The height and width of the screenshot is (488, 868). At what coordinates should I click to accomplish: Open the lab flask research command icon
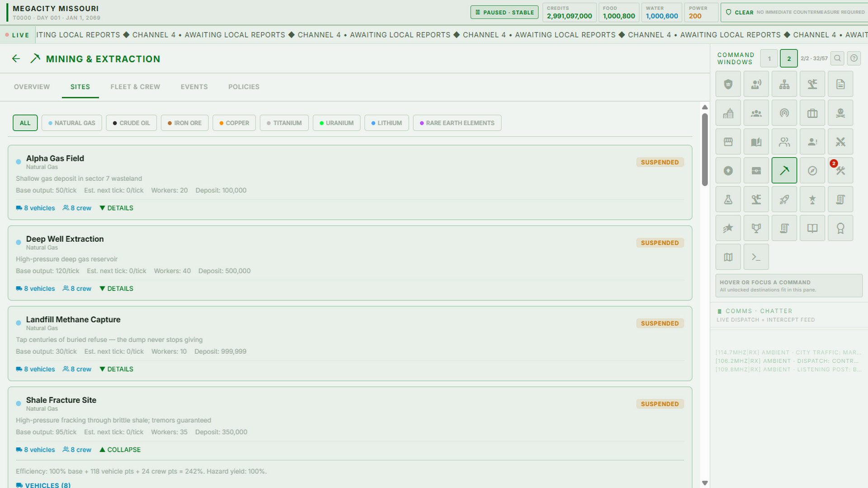pyautogui.click(x=728, y=199)
